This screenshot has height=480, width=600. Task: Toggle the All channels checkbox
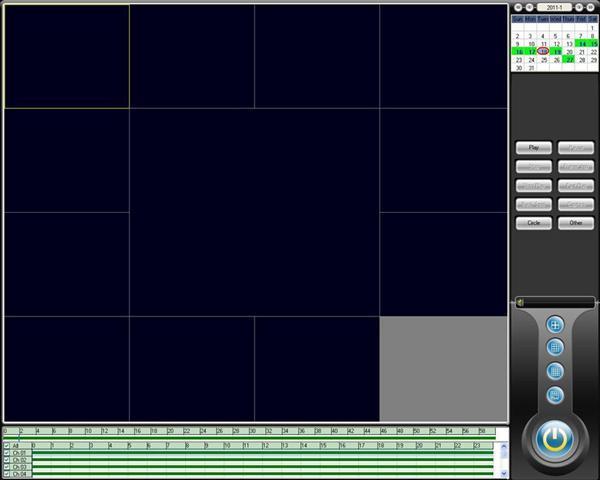point(7,446)
